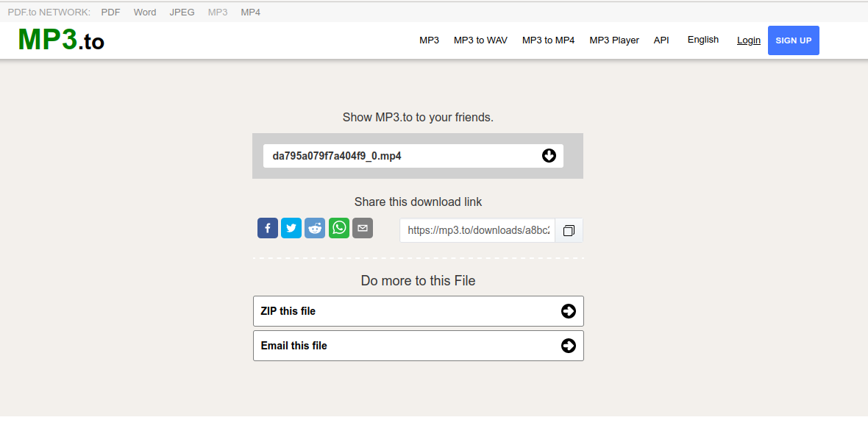Open the MP3 to MP4 converter

tap(548, 40)
